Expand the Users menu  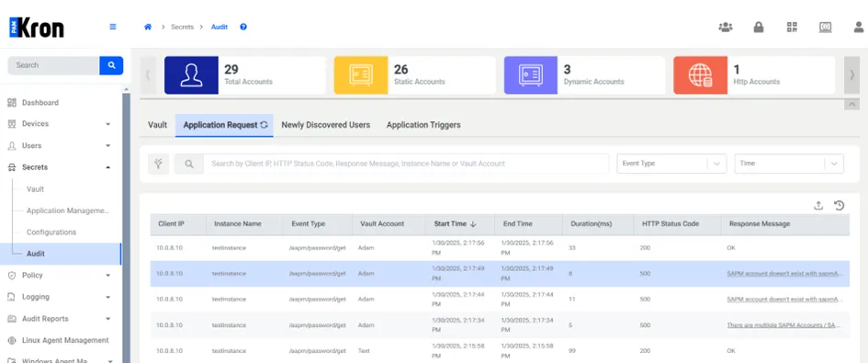108,146
